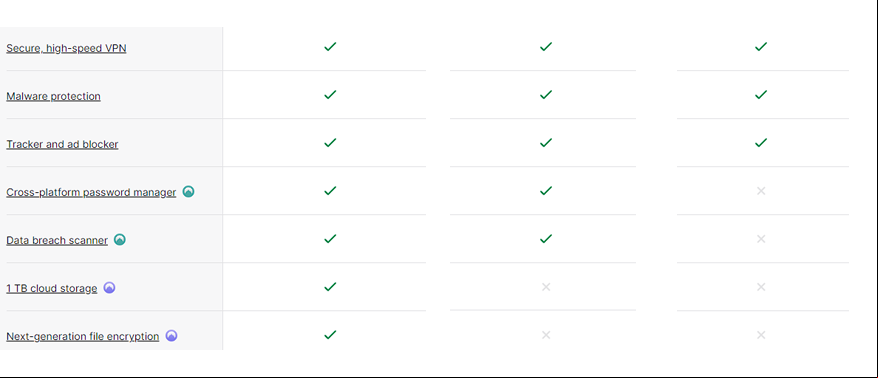Click third-column grey cross in Data breach scanner row
This screenshot has width=878, height=378.
(x=761, y=239)
